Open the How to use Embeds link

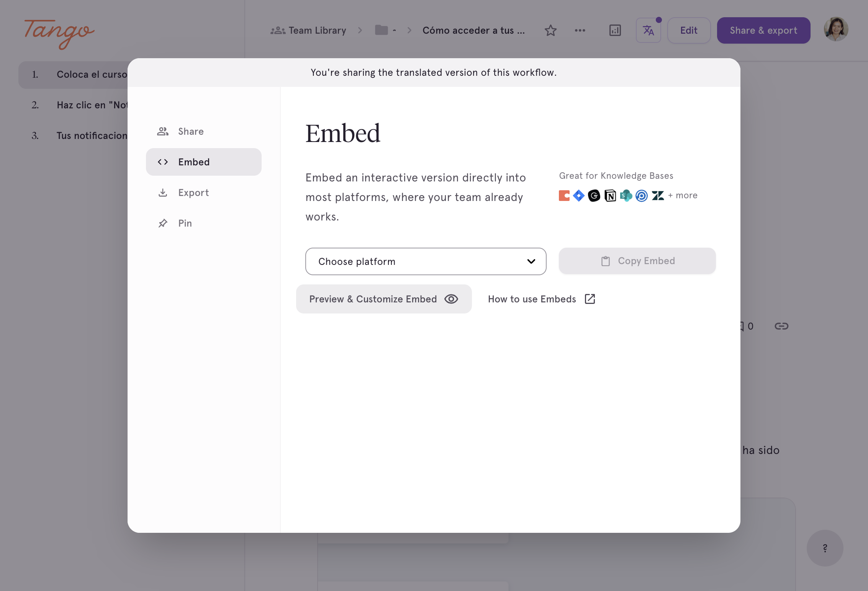[541, 299]
